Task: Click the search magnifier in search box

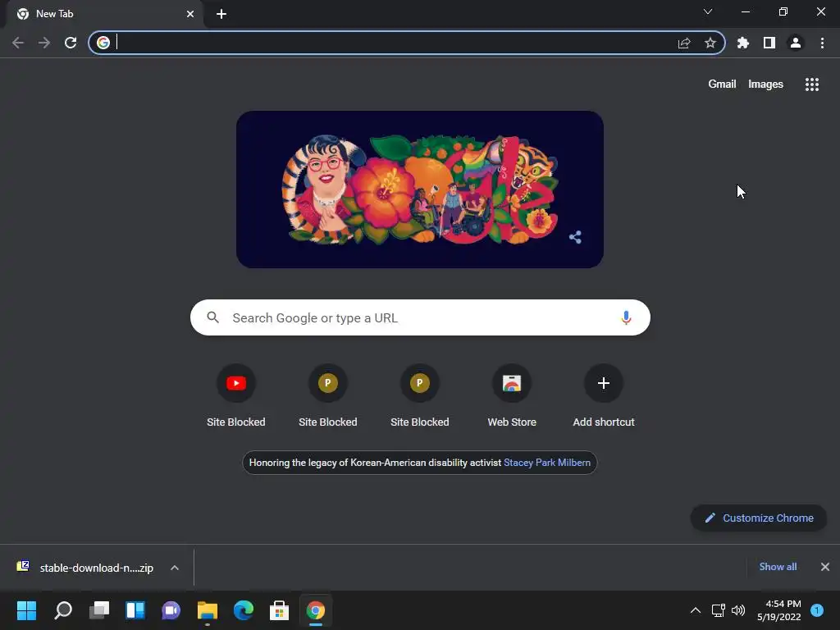Action: tap(213, 317)
